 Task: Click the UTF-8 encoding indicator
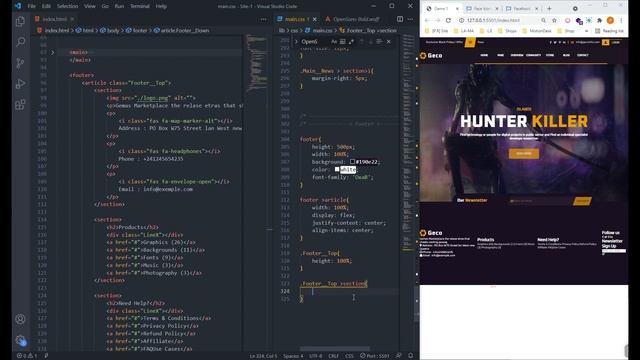tap(316, 356)
